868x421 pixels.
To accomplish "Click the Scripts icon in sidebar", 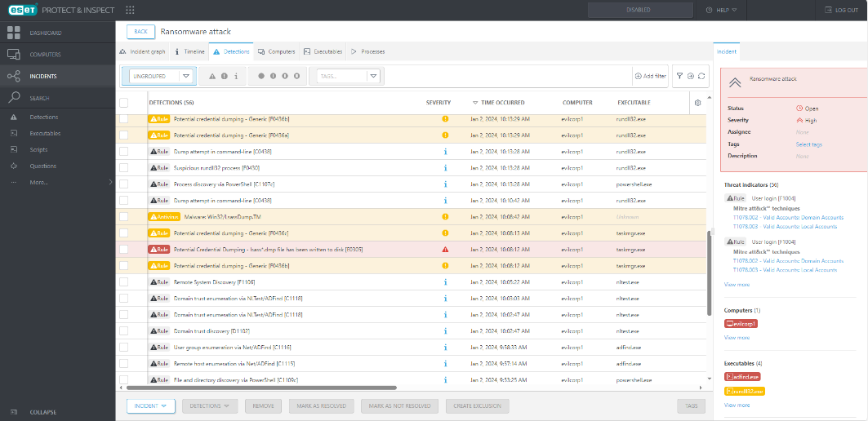I will (x=13, y=149).
